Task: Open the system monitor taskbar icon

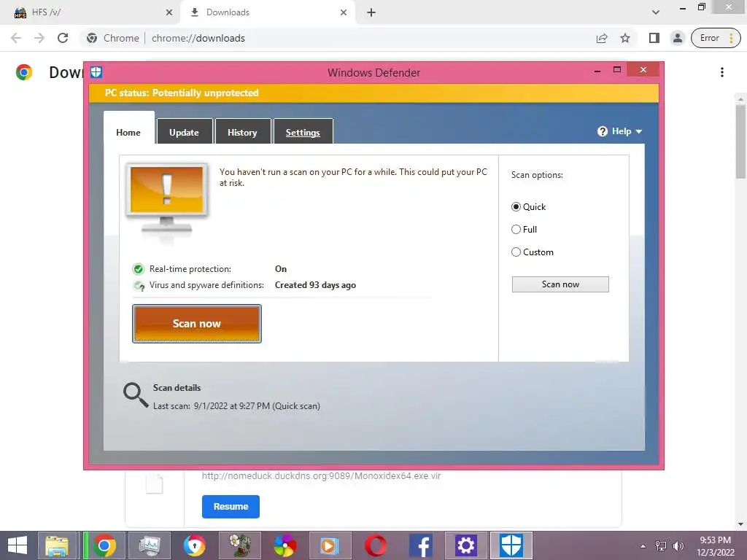Action: [x=150, y=545]
